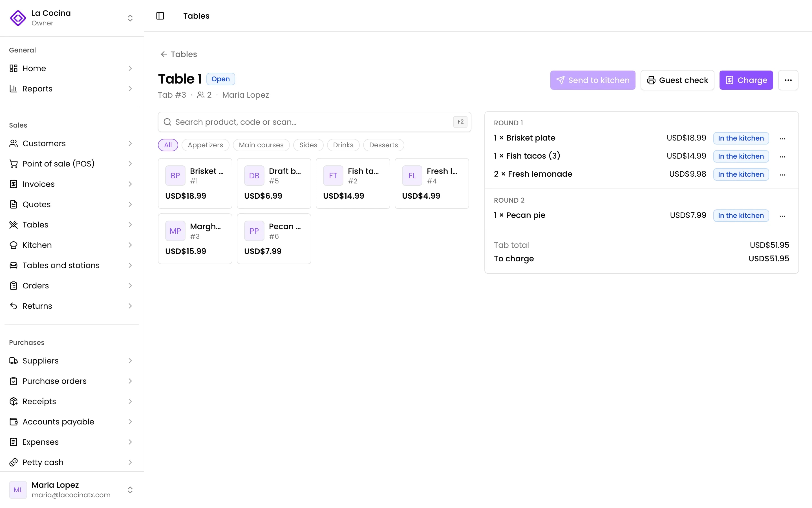
Task: Click the Send to kitchen button
Action: point(593,80)
